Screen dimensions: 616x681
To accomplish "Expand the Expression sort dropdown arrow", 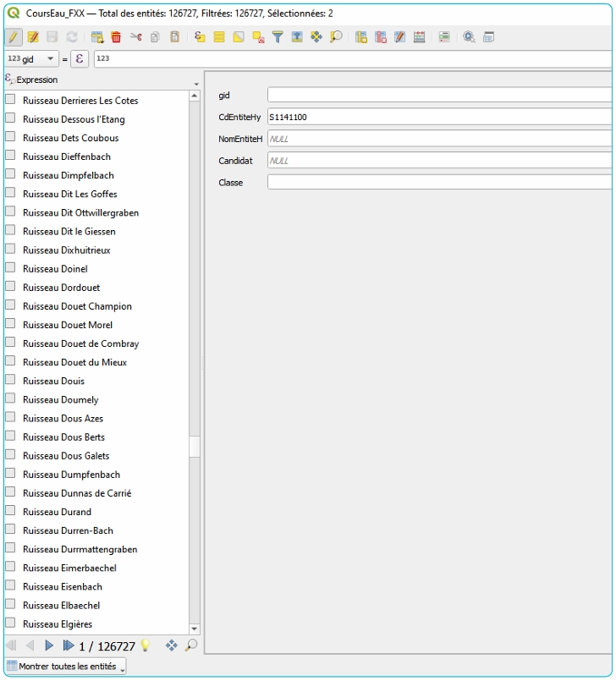I will pos(196,84).
